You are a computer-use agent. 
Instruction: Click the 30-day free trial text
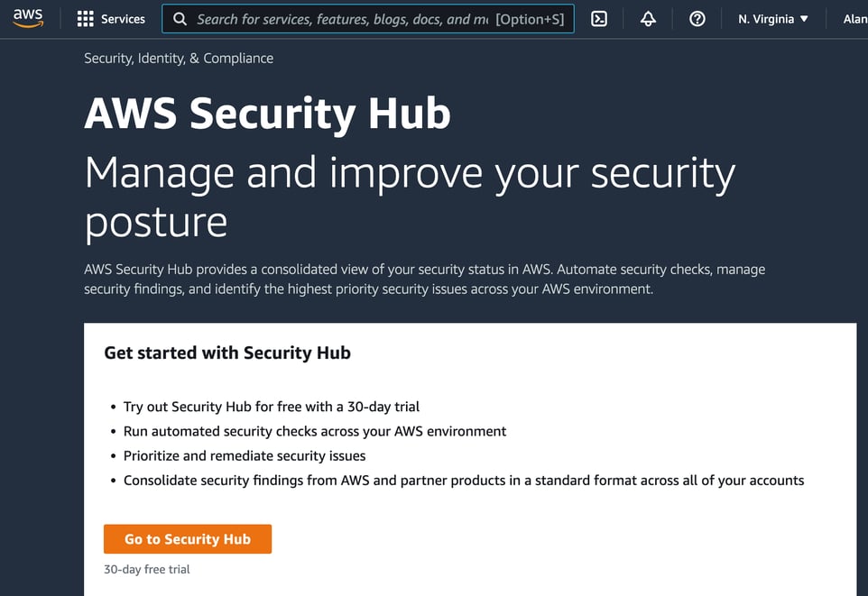pos(147,569)
